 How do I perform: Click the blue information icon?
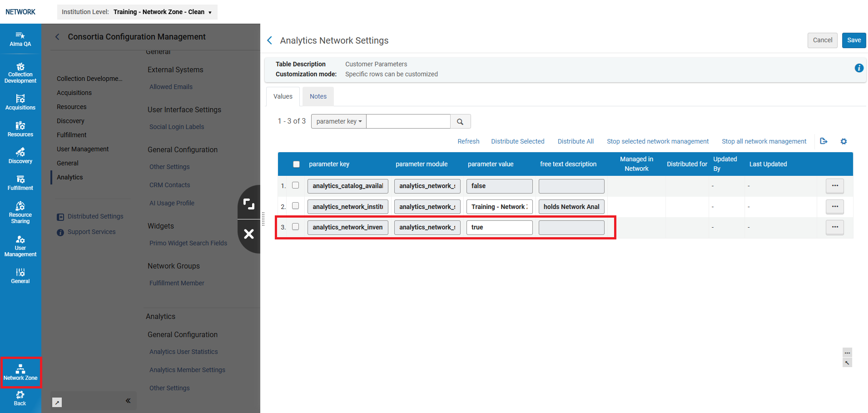click(859, 68)
